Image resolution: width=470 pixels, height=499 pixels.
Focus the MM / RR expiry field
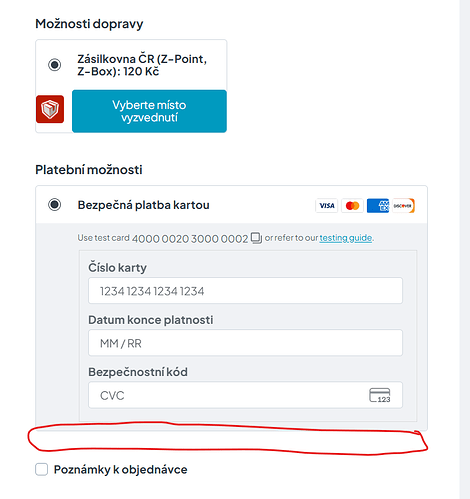coord(245,343)
